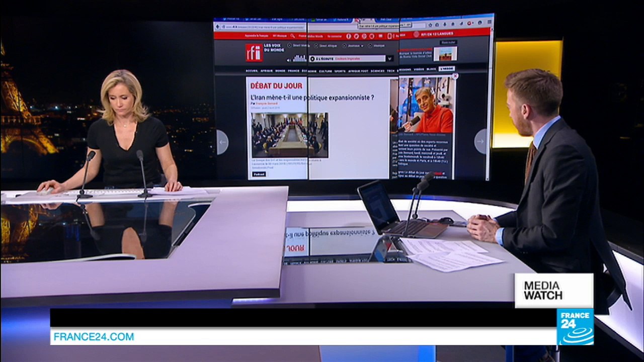
Task: Open the search magnifier in red bar
Action: [292, 36]
